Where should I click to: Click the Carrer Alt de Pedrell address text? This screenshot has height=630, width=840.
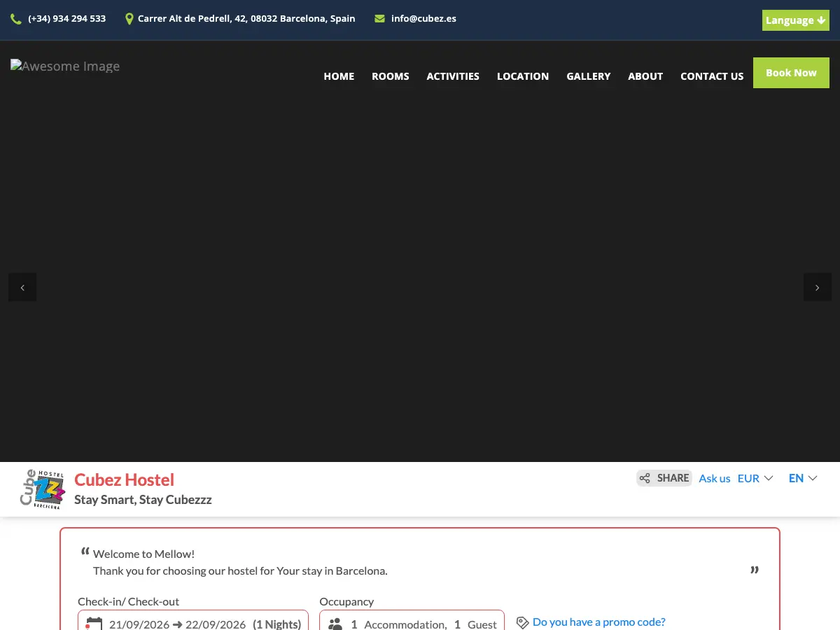point(246,19)
